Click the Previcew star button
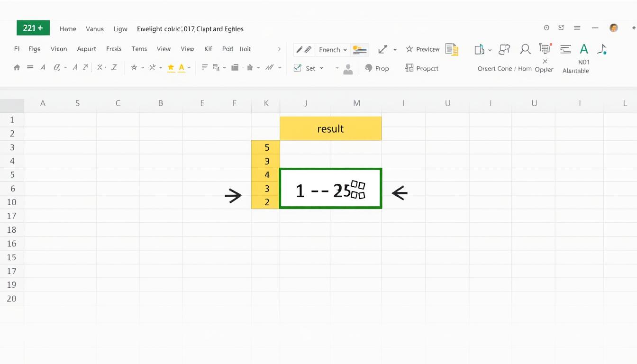Viewport: 637px width, 364px height. click(x=423, y=49)
